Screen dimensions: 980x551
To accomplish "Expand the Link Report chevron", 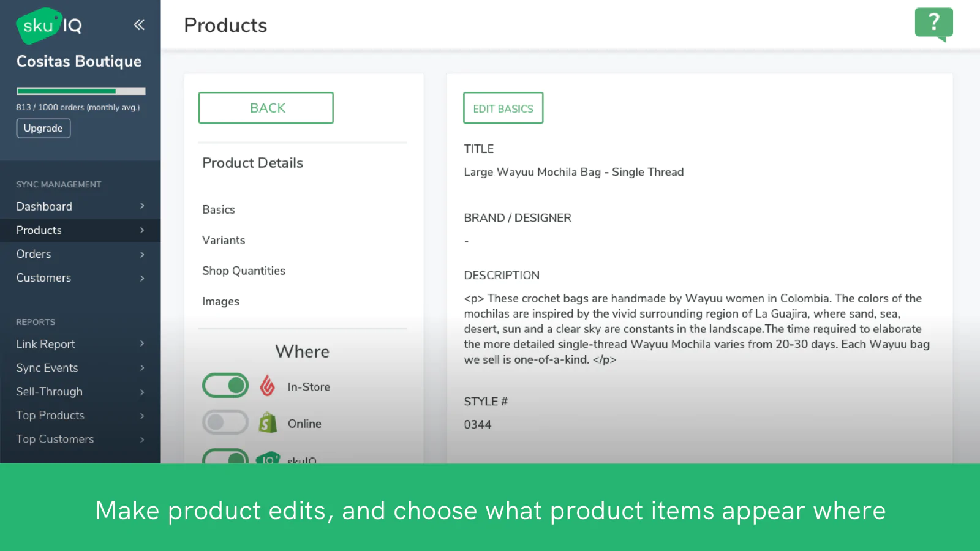I will (x=142, y=344).
